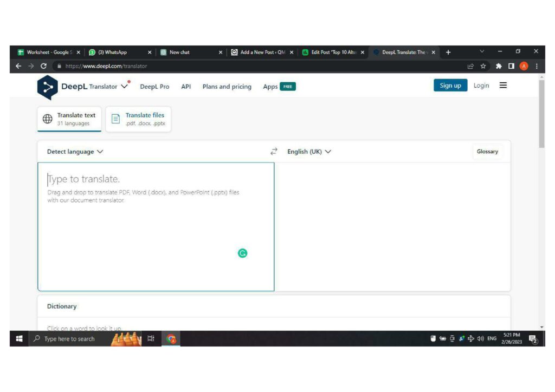Open Chrome from the Windows taskbar
Image resolution: width=555 pixels, height=392 pixels.
171,339
